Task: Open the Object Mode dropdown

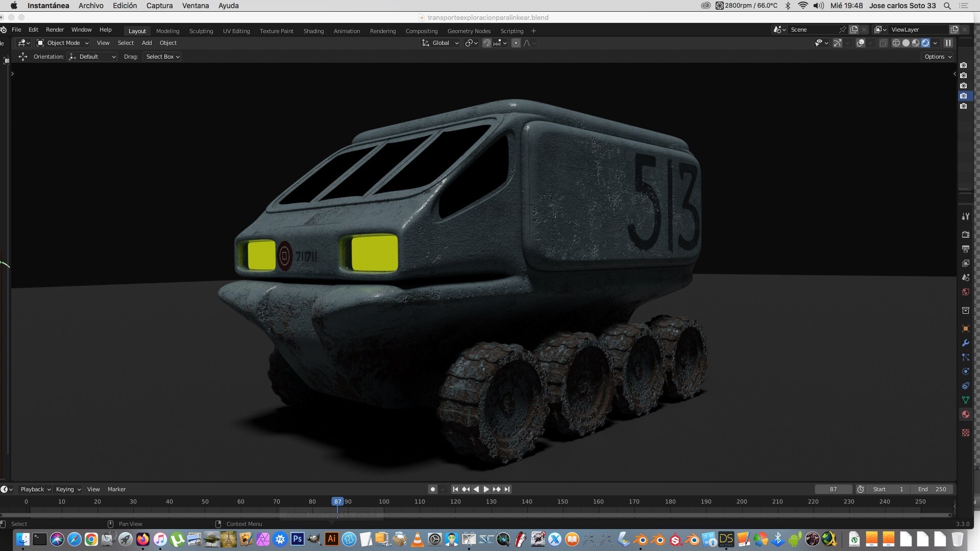Action: coord(63,43)
